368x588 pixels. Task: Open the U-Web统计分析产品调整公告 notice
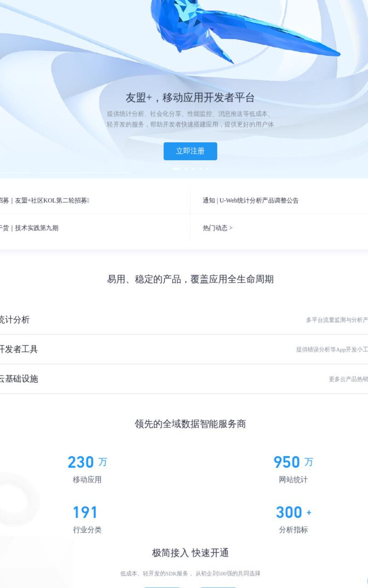click(251, 200)
